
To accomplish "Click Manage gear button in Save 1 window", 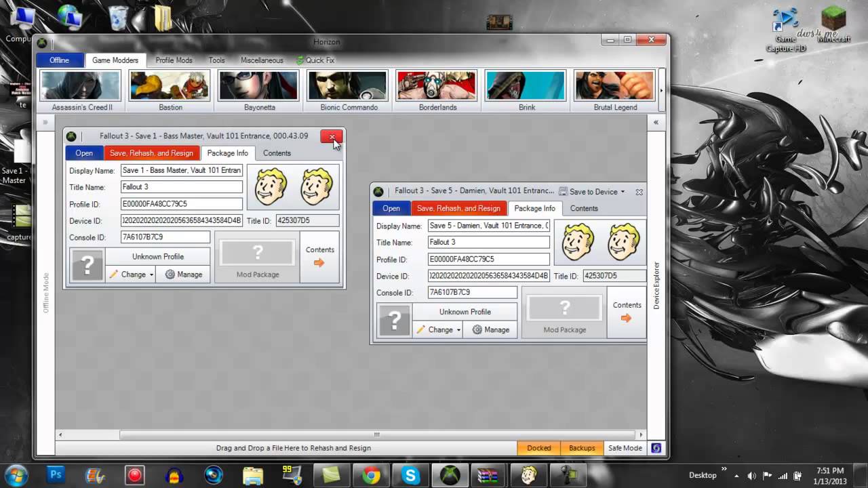I will [x=183, y=274].
